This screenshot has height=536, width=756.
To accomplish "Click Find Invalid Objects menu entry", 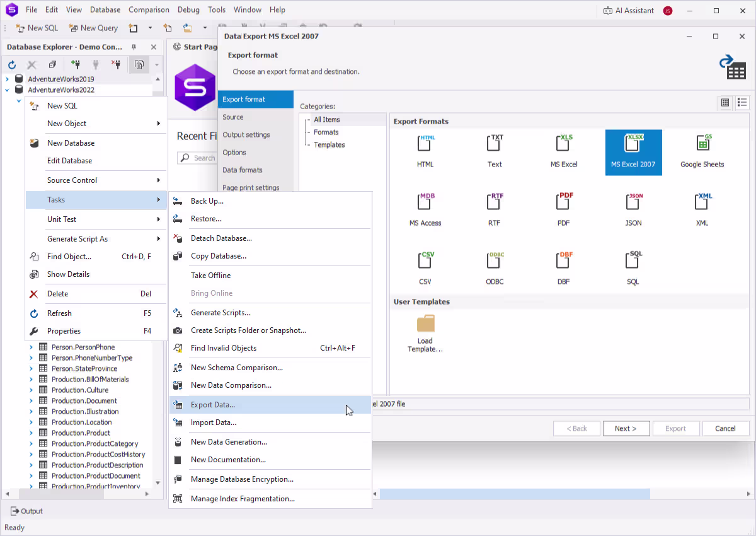I will (270, 348).
